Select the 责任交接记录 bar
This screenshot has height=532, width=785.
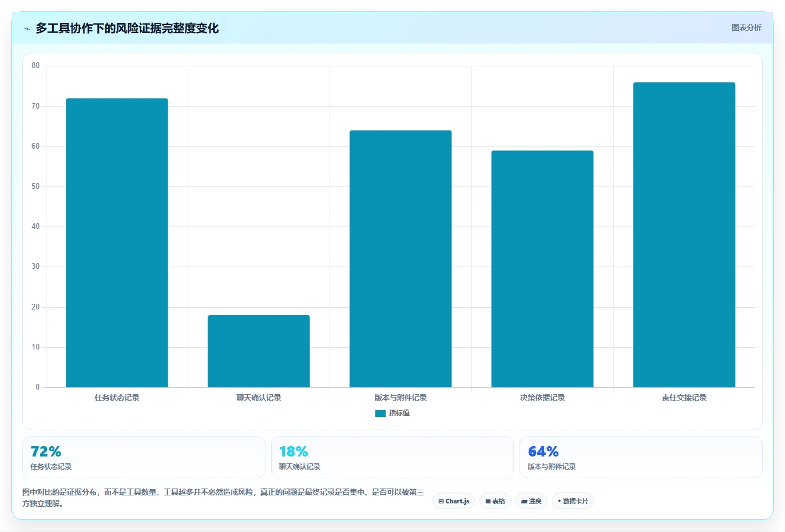pyautogui.click(x=684, y=235)
